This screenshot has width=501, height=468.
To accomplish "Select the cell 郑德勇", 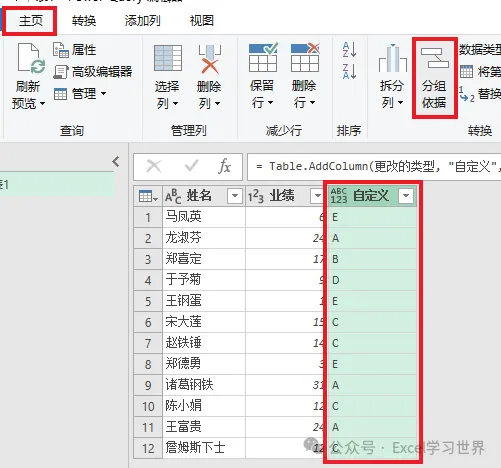I will 204,364.
